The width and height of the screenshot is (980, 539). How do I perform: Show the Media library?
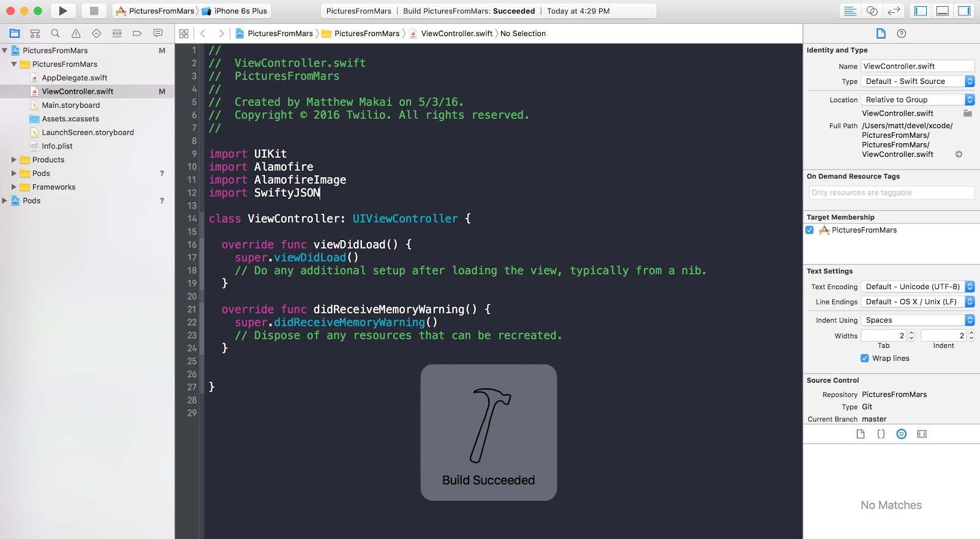coord(922,434)
